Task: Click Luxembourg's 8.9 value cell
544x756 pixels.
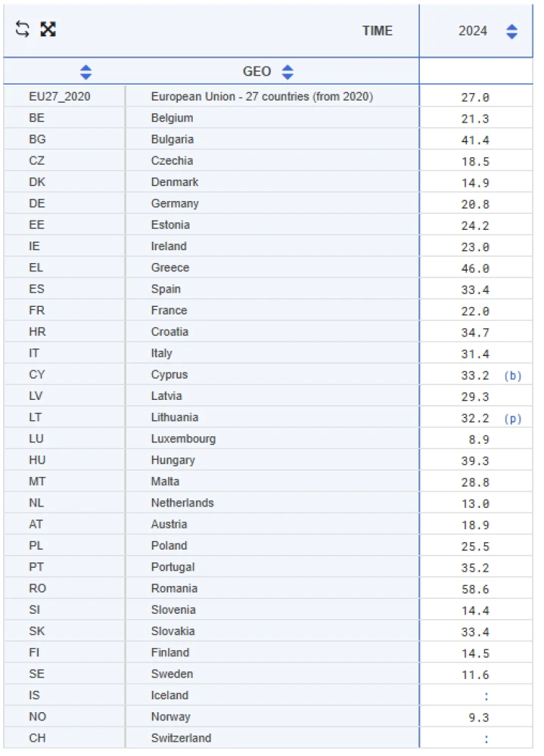Action: tap(480, 439)
